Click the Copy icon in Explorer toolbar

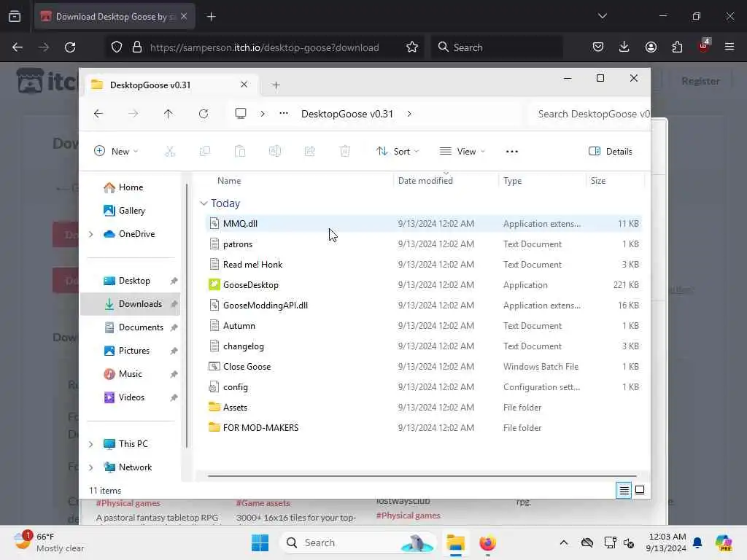coord(205,152)
